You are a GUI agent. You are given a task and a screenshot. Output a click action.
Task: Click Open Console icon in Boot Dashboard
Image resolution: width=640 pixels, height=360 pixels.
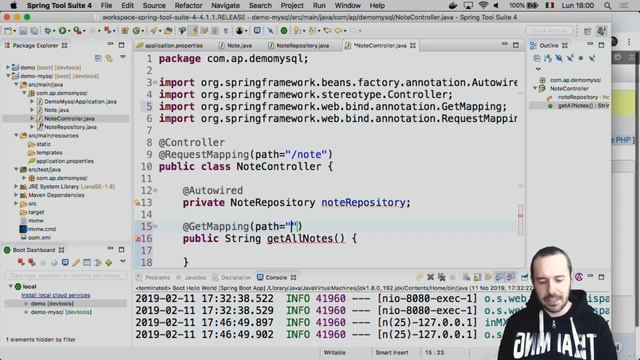tap(65, 262)
